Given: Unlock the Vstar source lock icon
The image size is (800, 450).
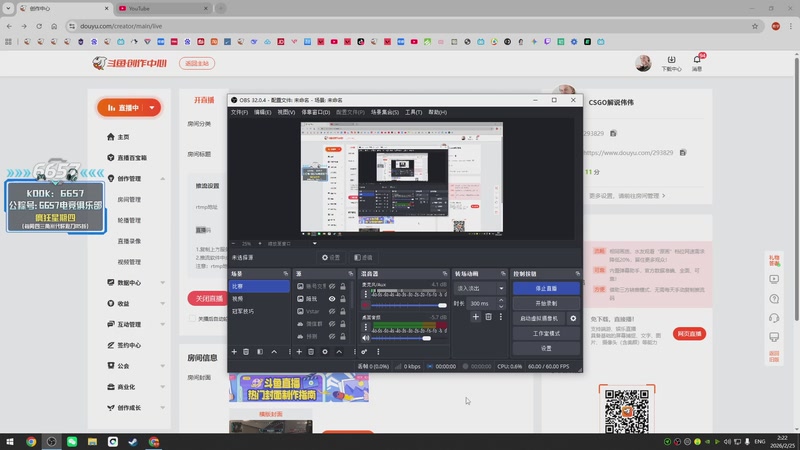Looking at the screenshot, I should tap(343, 311).
